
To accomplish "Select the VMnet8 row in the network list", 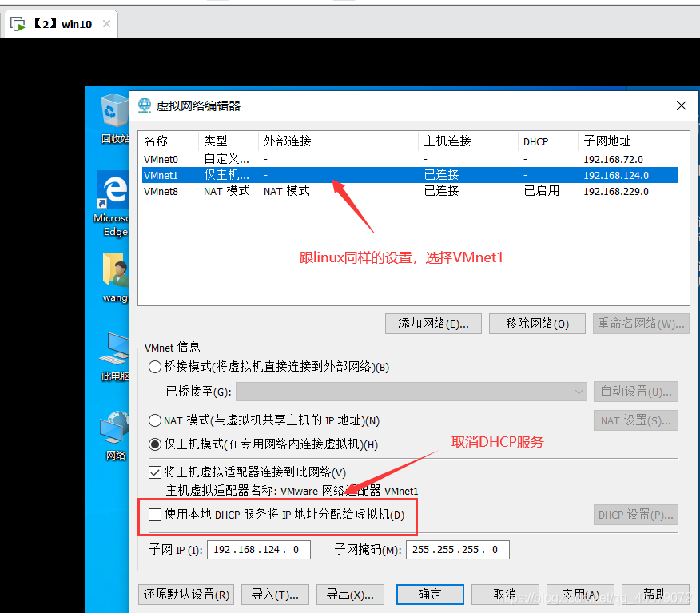I will (x=320, y=191).
